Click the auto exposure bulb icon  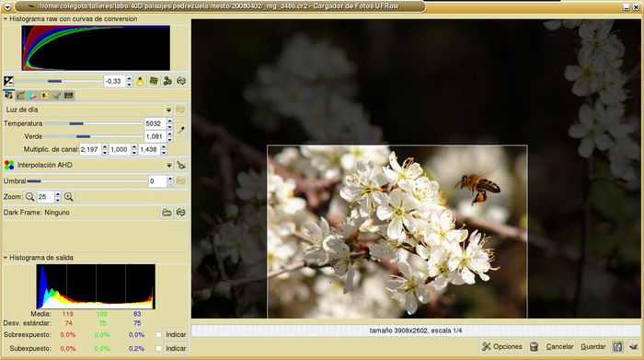tap(140, 81)
